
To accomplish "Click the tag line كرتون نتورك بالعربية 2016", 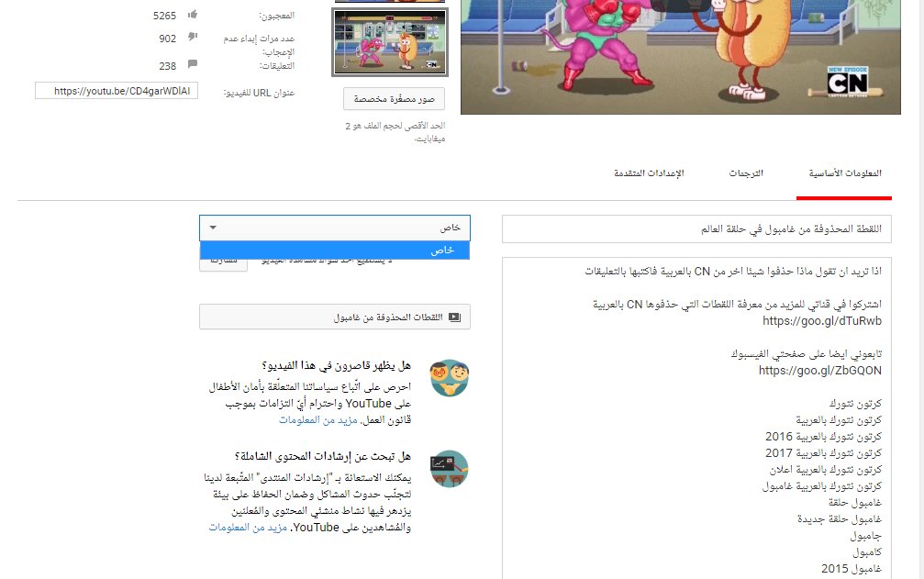I will [823, 437].
